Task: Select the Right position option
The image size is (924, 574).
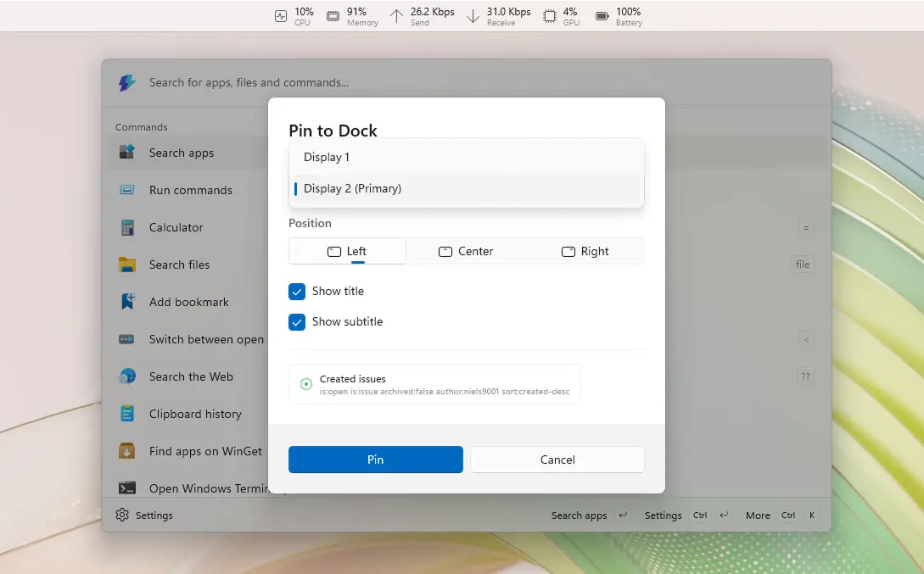Action: pos(585,251)
